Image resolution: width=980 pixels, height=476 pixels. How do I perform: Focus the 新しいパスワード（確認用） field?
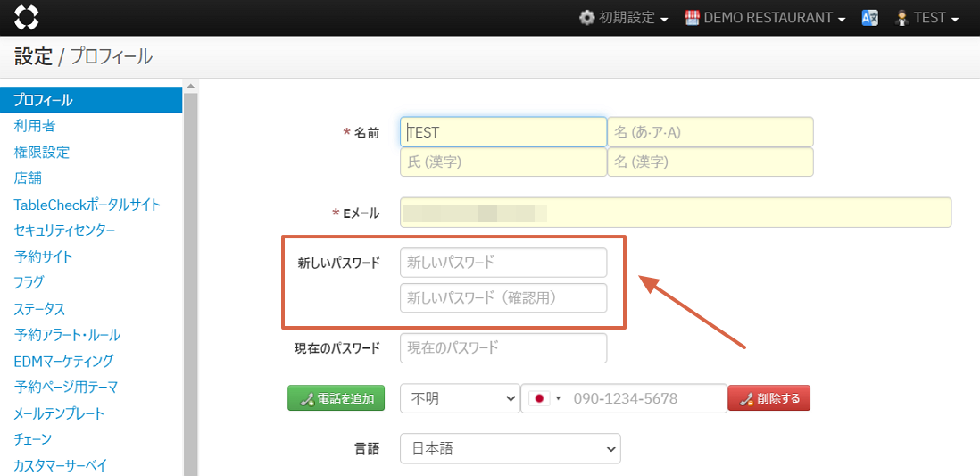point(503,297)
